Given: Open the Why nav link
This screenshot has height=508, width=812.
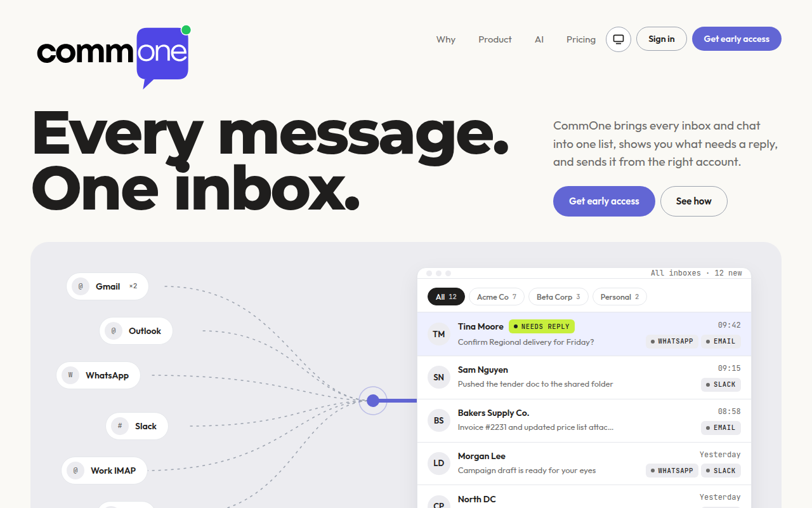Looking at the screenshot, I should click(x=446, y=39).
